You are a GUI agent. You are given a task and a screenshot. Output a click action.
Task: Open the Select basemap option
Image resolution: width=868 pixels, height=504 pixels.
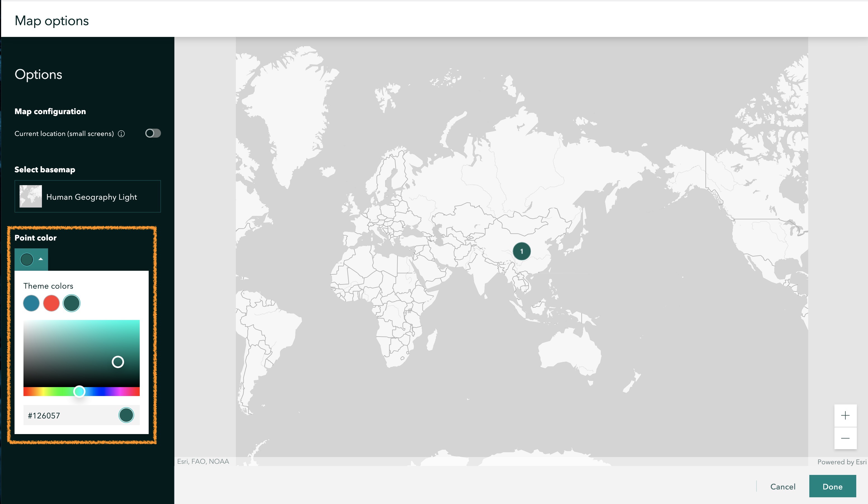point(87,197)
